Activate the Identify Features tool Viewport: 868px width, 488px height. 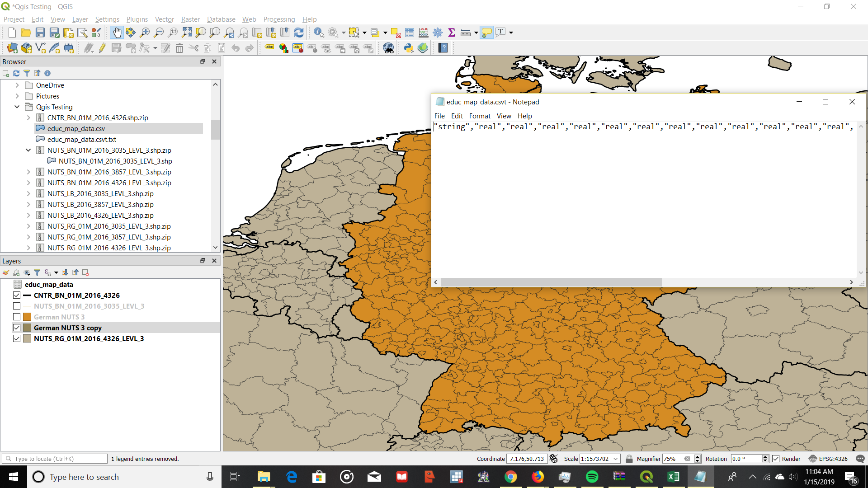pos(319,33)
